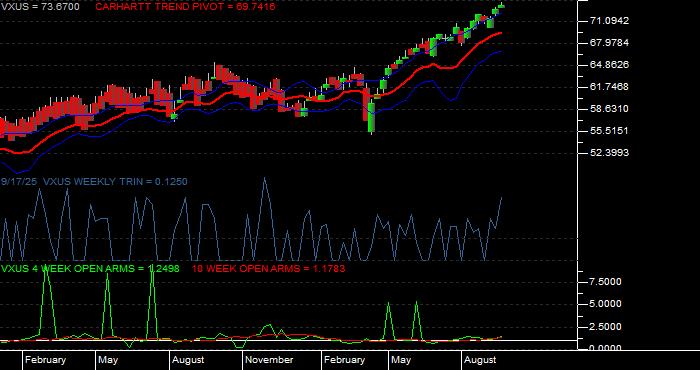The height and width of the screenshot is (370, 700).
Task: Click the second May label on time axis
Action: (401, 360)
